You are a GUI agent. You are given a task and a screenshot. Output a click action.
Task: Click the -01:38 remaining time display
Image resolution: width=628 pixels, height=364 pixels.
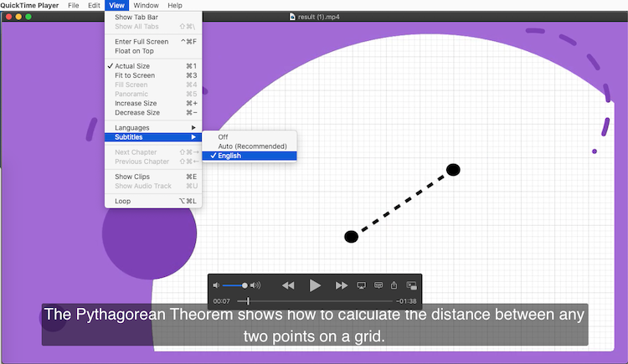click(x=406, y=301)
